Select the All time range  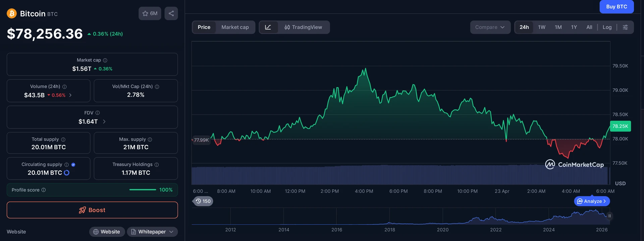pos(589,27)
